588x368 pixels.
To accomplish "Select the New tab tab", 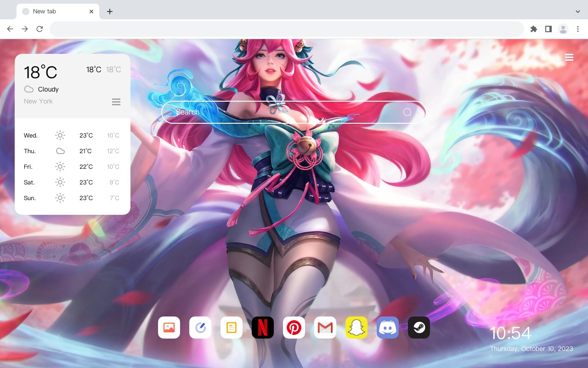I will 58,11.
